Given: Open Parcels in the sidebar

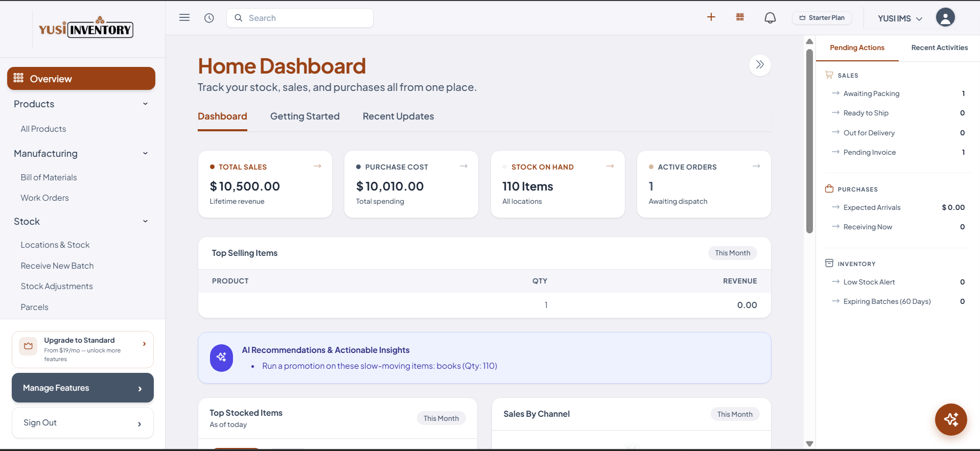Looking at the screenshot, I should (35, 307).
